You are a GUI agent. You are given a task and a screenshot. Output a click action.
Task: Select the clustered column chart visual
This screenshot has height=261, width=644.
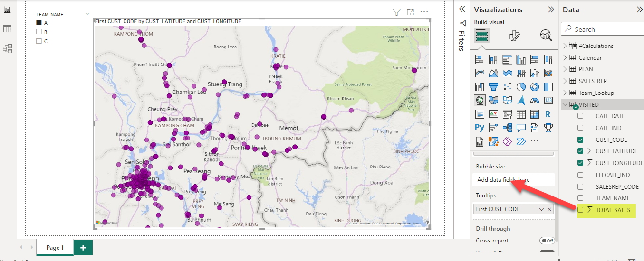tap(521, 60)
